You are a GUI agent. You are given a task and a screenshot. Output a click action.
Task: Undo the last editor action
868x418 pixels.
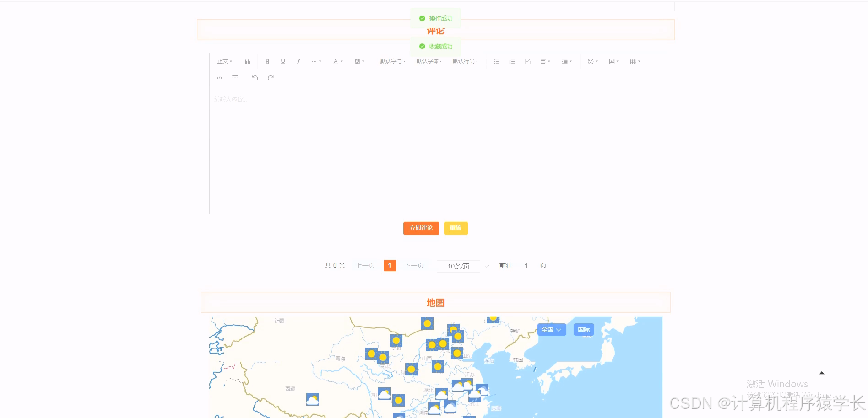coord(255,78)
